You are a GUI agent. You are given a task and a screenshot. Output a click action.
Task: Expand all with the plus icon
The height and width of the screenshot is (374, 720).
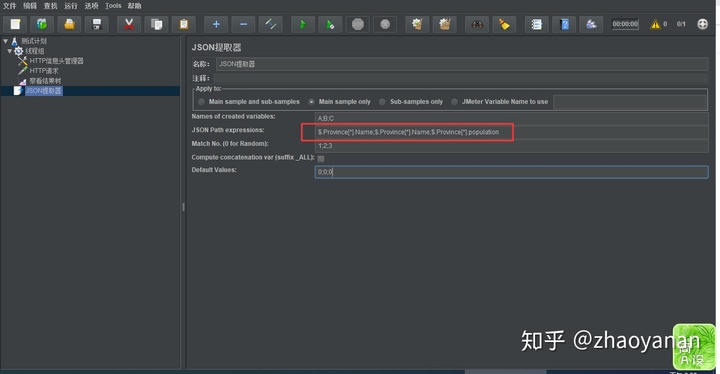(x=216, y=24)
